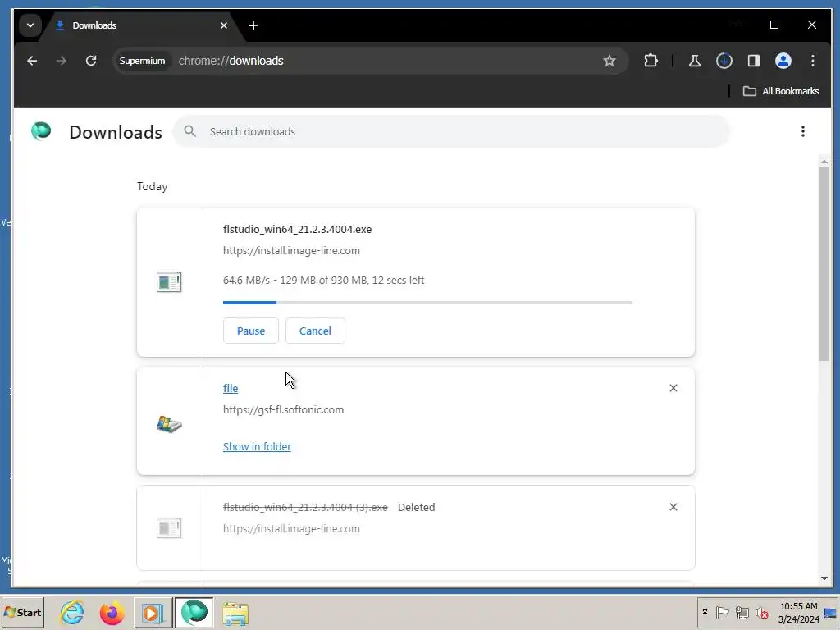Select the Downloads browser tab
This screenshot has width=840, height=630.
click(142, 25)
